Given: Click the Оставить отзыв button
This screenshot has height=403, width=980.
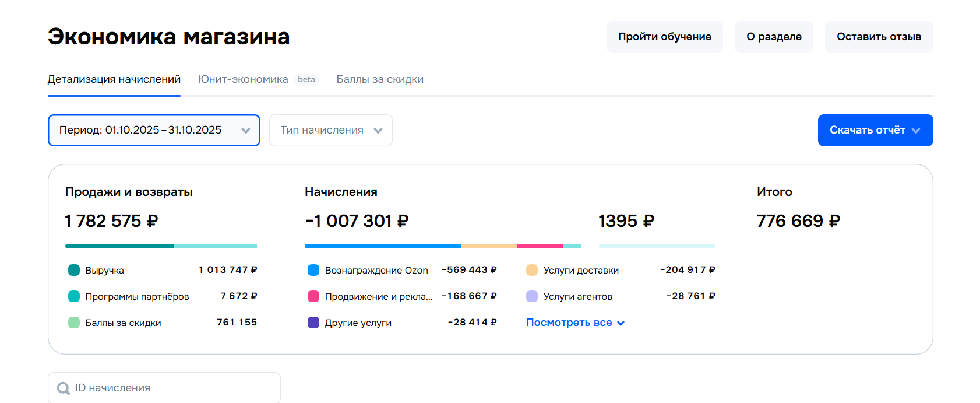Looking at the screenshot, I should tap(879, 37).
